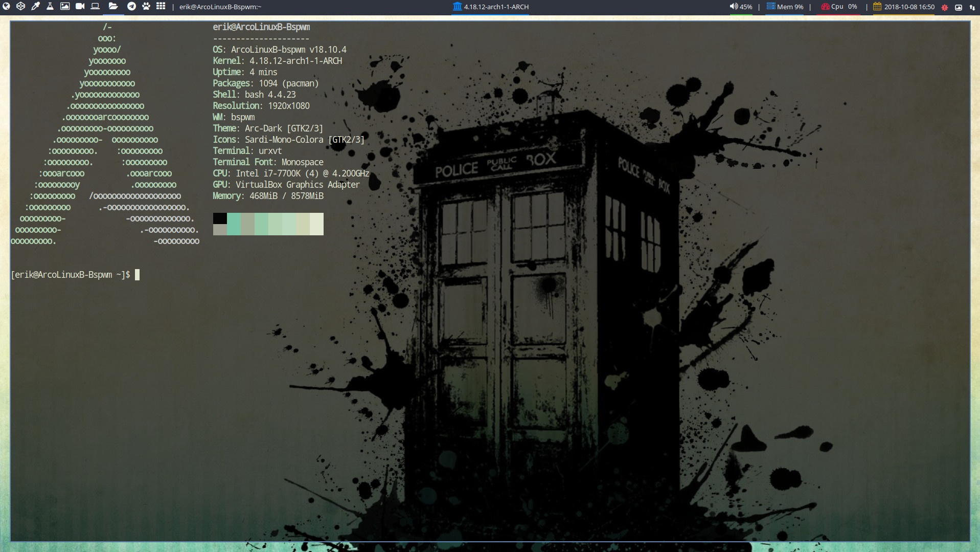Open workspace with the globe icon
Screen dimensions: 980x552
[7, 7]
